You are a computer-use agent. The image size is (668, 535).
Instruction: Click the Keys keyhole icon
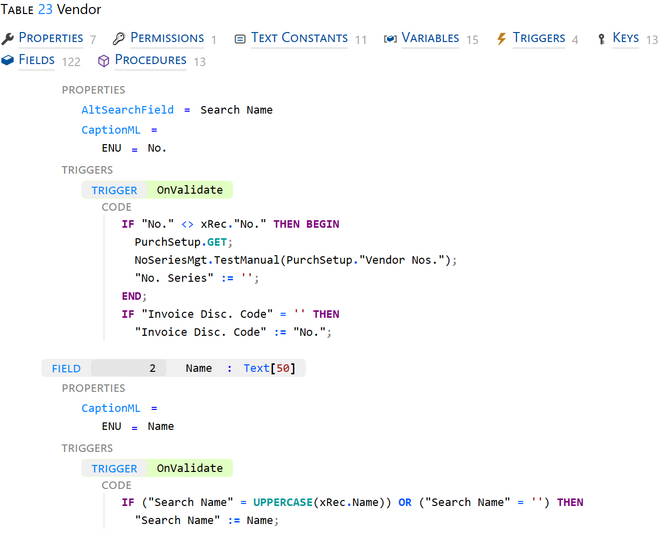coord(601,39)
